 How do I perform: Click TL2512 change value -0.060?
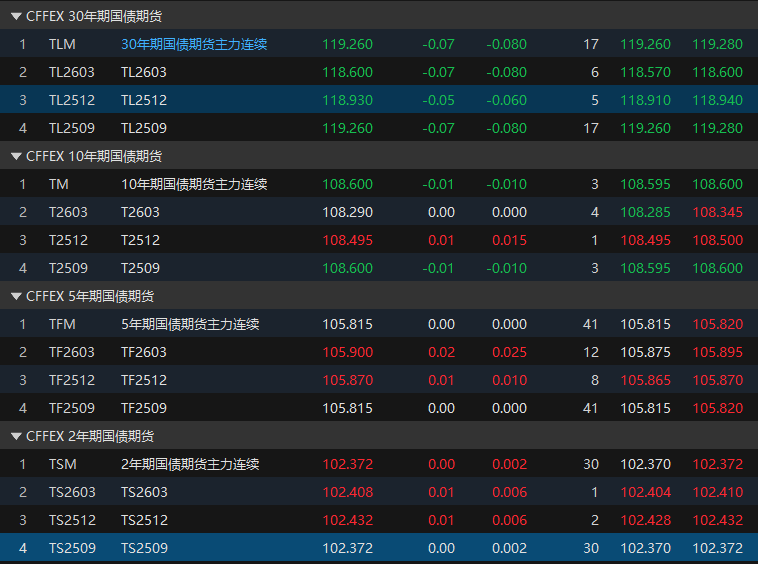pos(506,100)
